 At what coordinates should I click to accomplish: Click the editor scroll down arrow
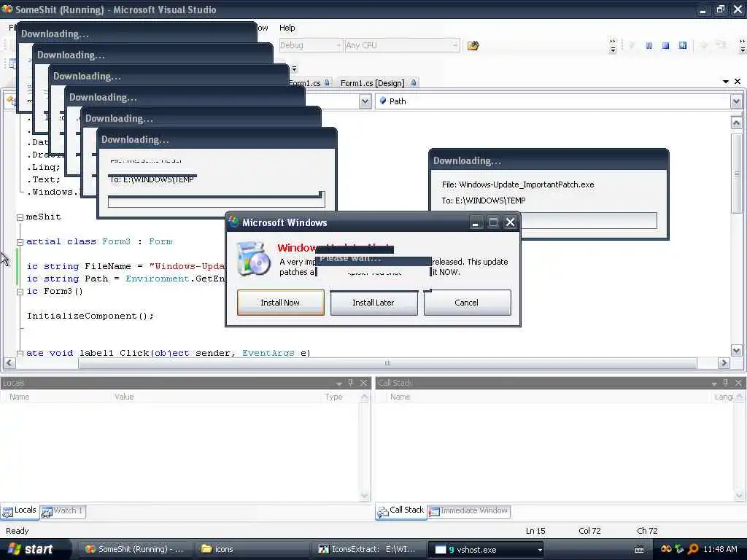click(x=736, y=351)
